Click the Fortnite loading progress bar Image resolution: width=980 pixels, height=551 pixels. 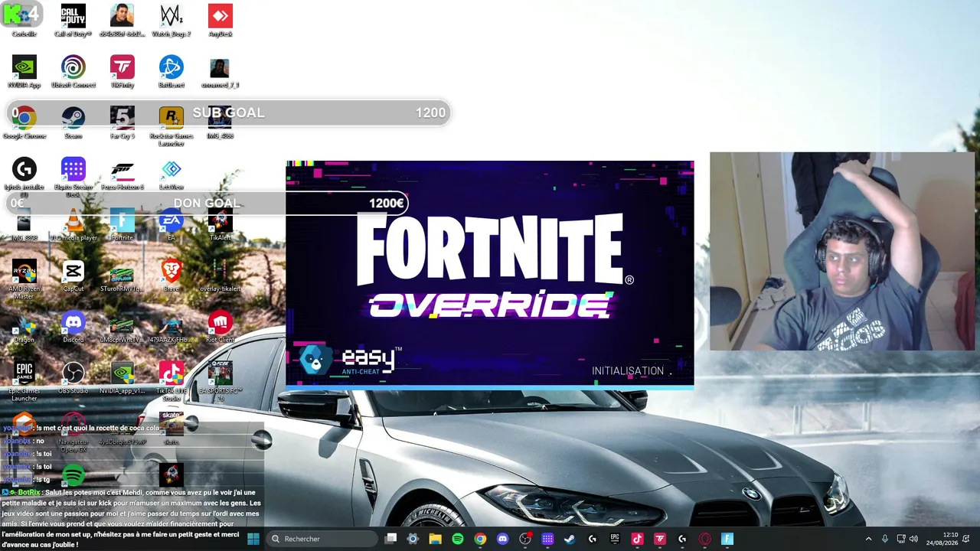click(490, 388)
